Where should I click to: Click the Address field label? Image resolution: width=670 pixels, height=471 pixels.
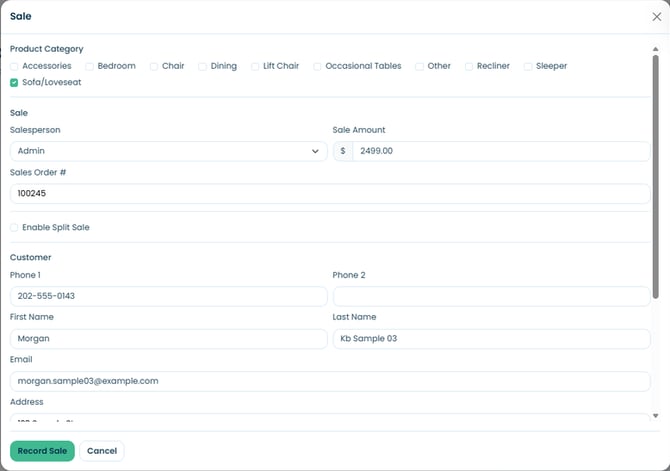coord(26,402)
